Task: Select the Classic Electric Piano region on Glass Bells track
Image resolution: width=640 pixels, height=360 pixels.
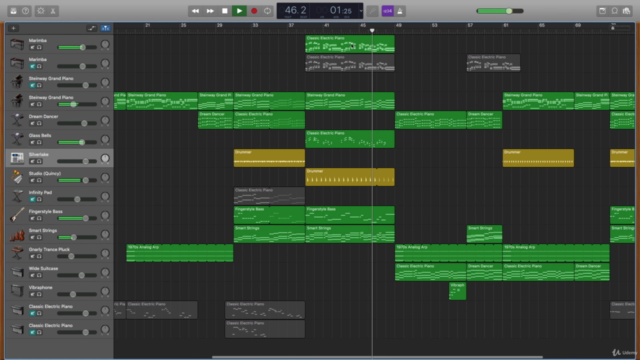Action: (x=350, y=139)
